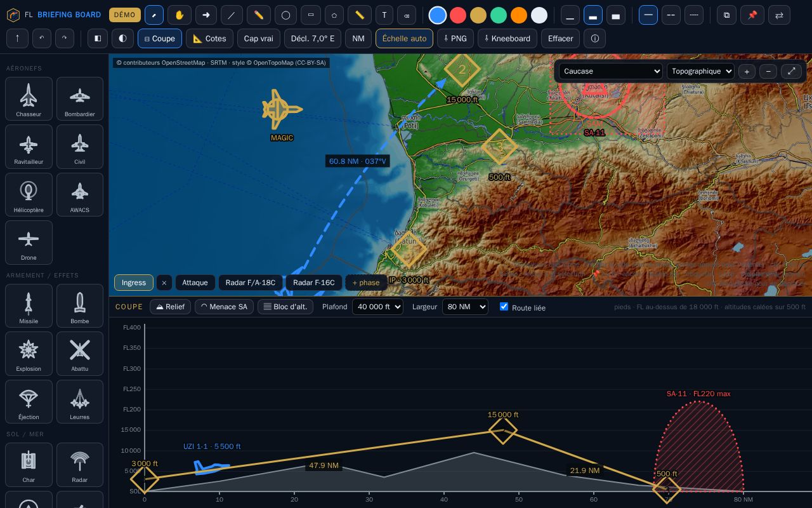Zoom in the map with plus
Viewport: 812px width, 508px height.
747,71
